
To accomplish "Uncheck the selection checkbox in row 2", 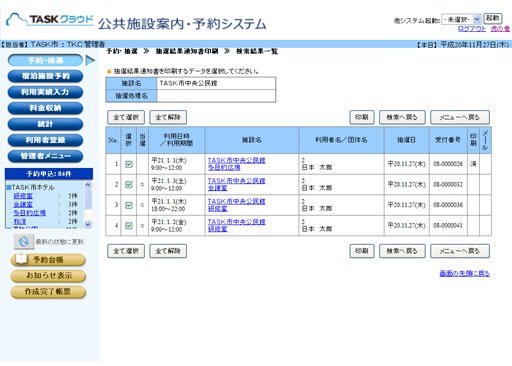I will pyautogui.click(x=129, y=185).
